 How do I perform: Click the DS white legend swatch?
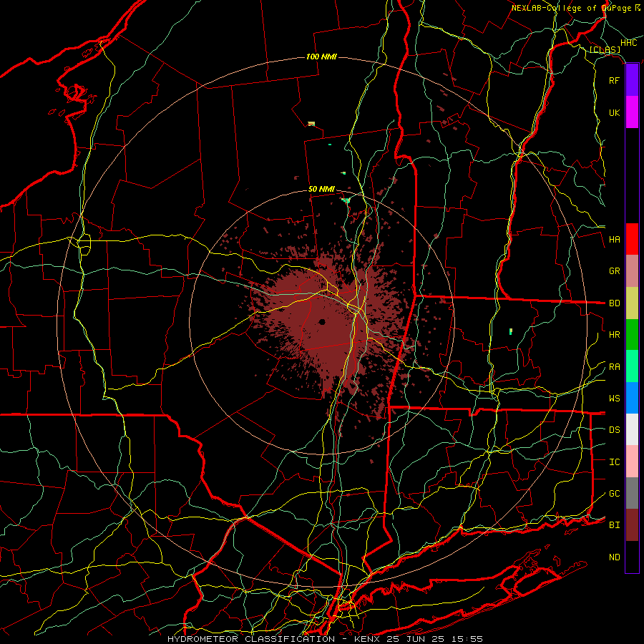pyautogui.click(x=632, y=429)
